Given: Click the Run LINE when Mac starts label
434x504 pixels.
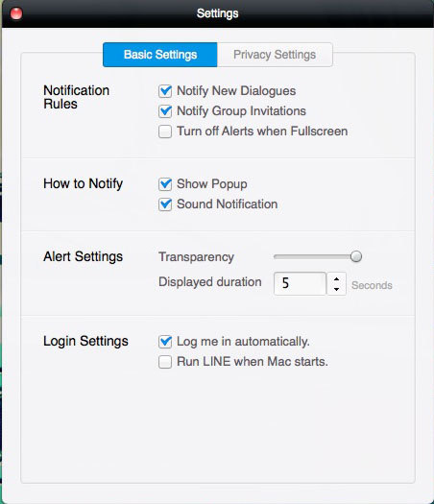Looking at the screenshot, I should coord(253,362).
